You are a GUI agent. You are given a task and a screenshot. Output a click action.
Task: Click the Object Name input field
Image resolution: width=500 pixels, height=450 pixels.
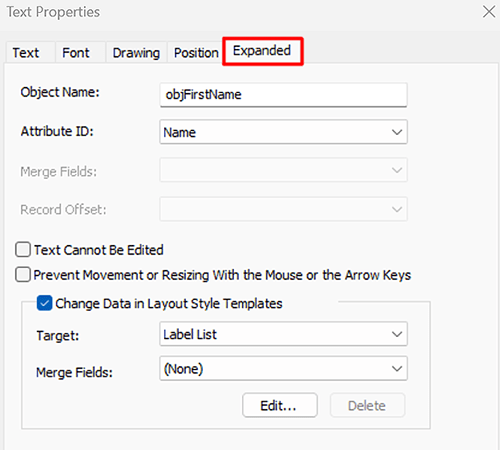click(x=283, y=95)
